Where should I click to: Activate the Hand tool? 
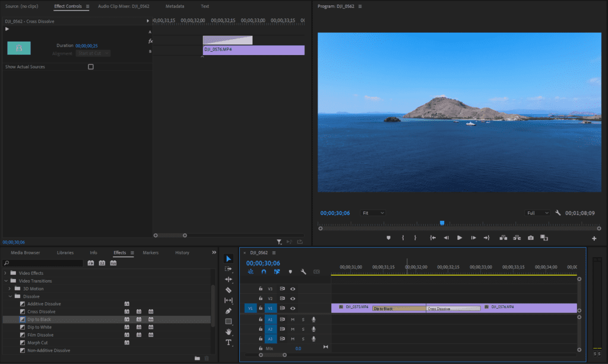pos(229,332)
